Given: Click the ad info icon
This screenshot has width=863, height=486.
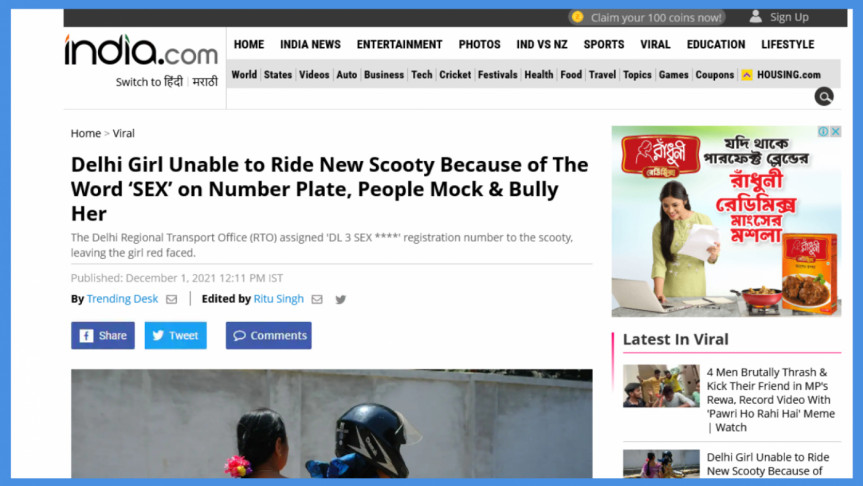Looking at the screenshot, I should point(823,132).
